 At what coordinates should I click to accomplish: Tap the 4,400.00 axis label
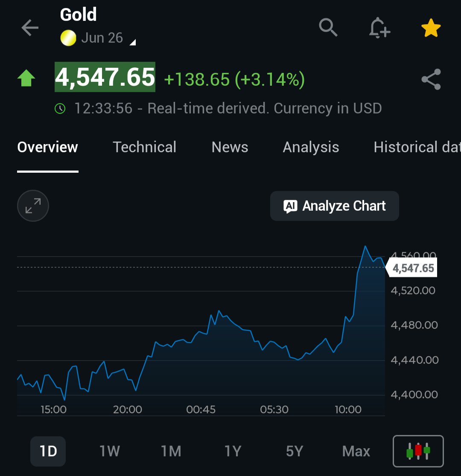(x=414, y=395)
